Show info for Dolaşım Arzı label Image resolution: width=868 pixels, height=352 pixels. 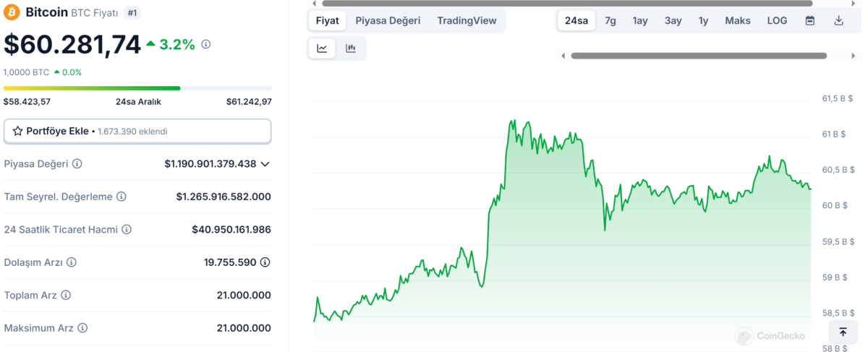(x=72, y=262)
